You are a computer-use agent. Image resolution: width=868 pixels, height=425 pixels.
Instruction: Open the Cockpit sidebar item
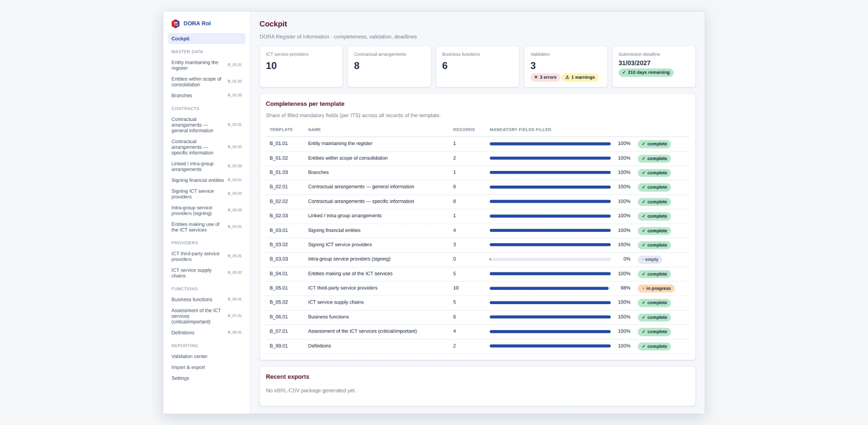click(x=207, y=39)
